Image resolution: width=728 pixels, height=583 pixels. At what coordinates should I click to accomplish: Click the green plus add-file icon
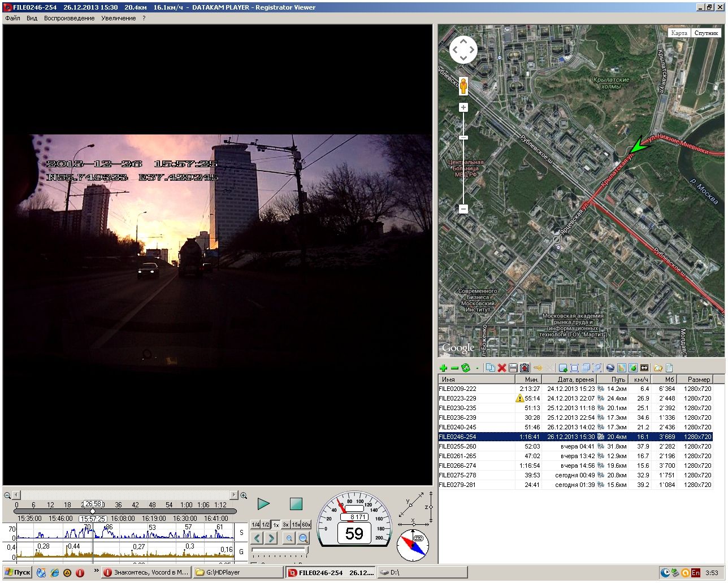click(444, 368)
